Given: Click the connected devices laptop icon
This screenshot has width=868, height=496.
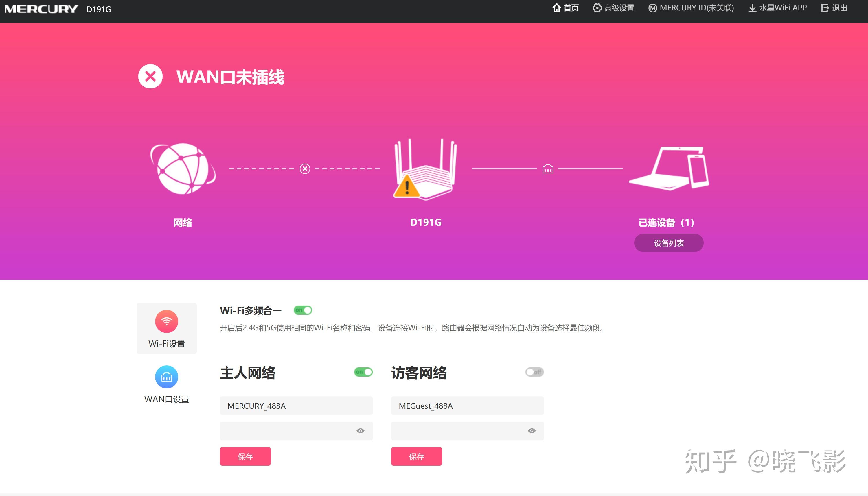Looking at the screenshot, I should click(x=669, y=168).
